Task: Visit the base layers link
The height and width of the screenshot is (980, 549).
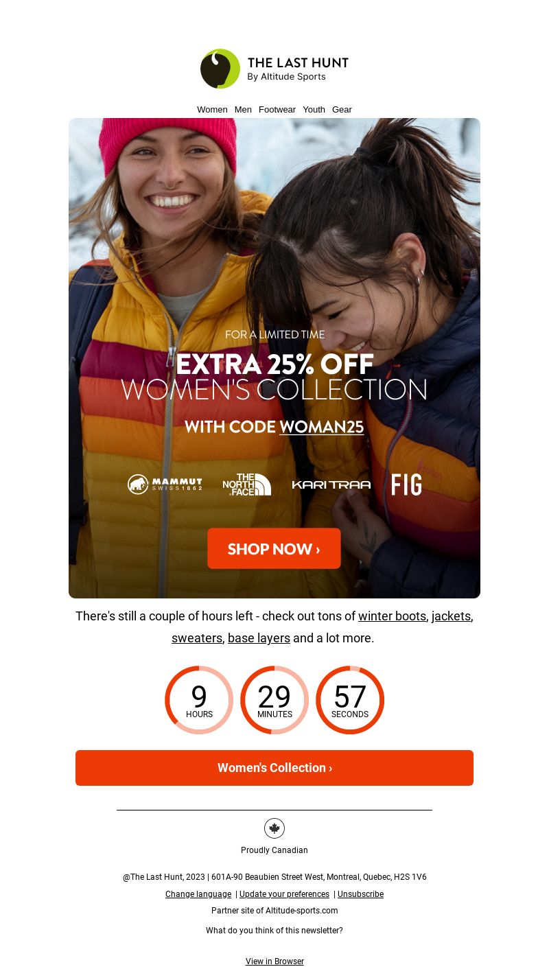Action: pyautogui.click(x=259, y=638)
